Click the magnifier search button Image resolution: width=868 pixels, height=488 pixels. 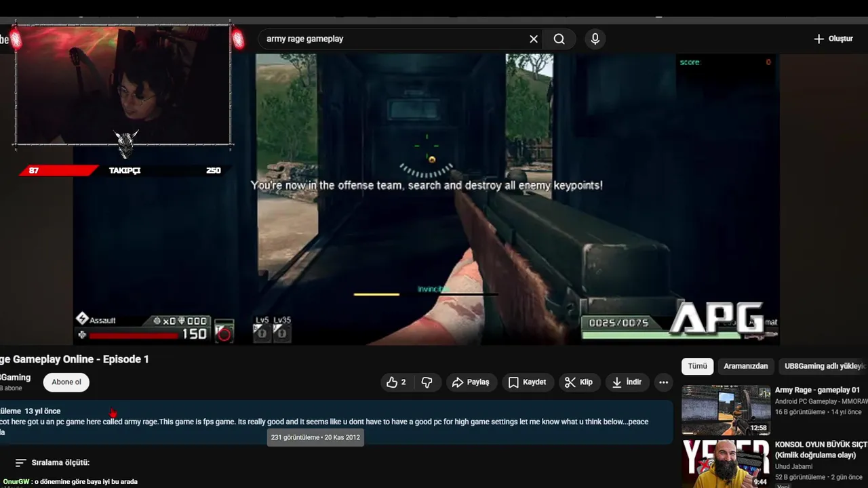[x=559, y=39]
